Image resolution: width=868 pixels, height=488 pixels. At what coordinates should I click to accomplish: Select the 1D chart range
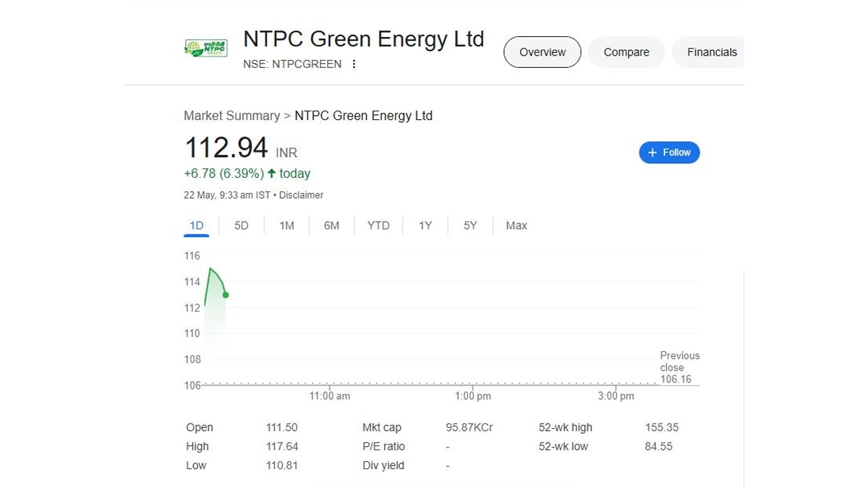pos(196,226)
